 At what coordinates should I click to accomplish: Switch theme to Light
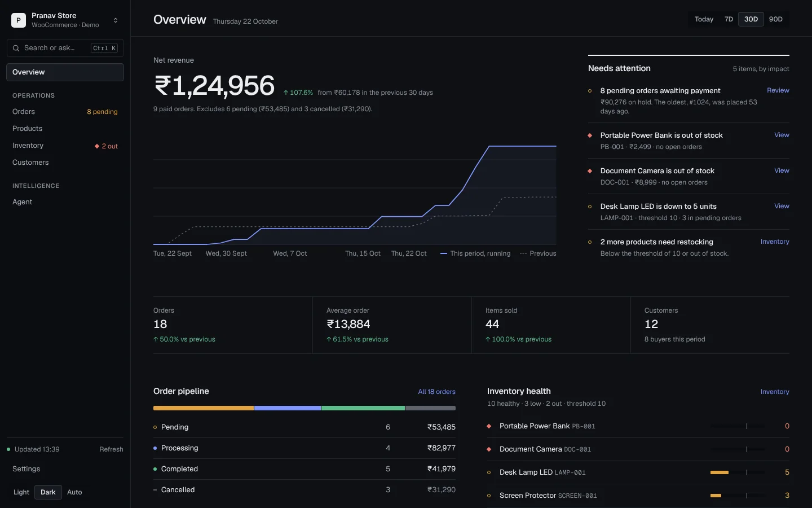pyautogui.click(x=21, y=492)
